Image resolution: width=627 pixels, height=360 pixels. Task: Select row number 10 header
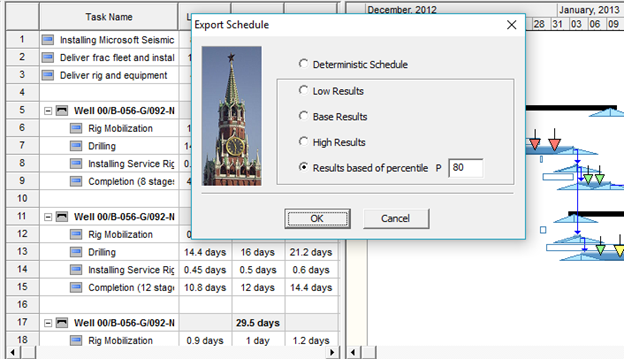(x=22, y=198)
